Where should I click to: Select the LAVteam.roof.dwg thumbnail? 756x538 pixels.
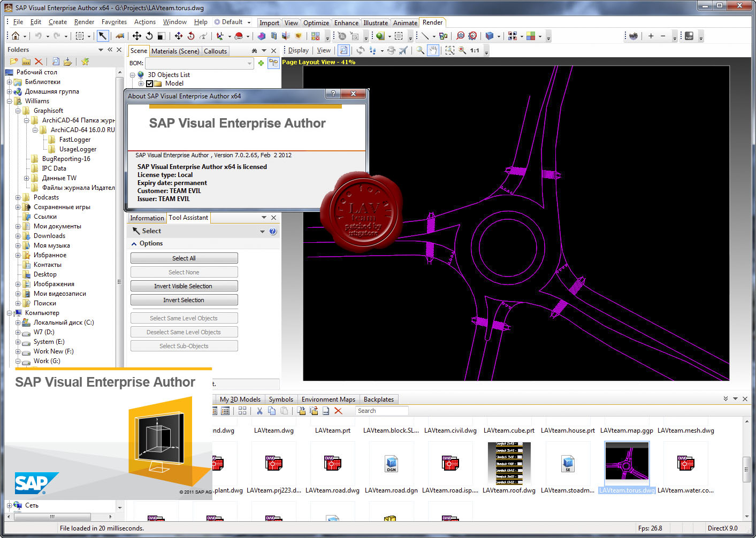[509, 463]
